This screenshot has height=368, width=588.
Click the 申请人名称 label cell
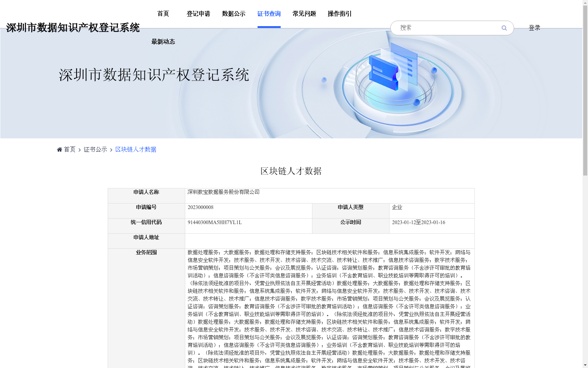146,196
